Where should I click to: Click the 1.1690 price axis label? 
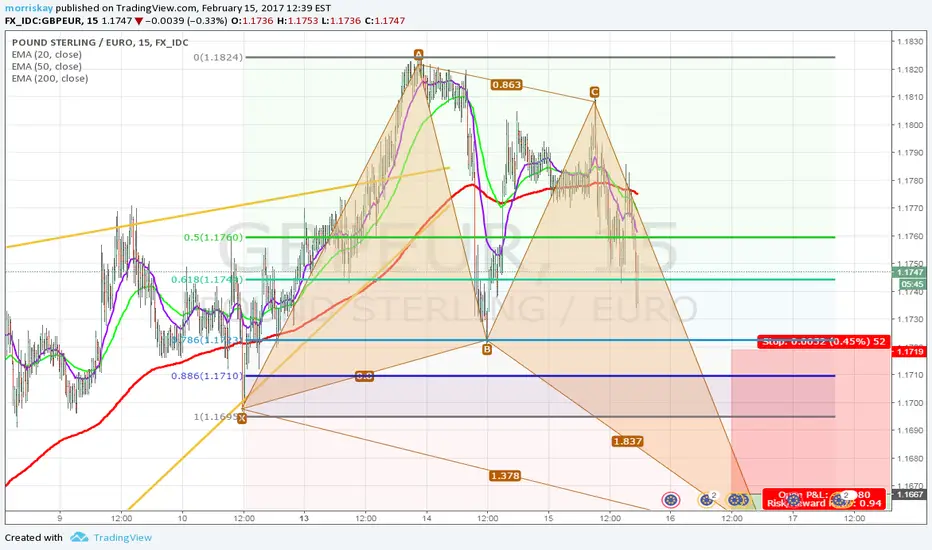(910, 430)
